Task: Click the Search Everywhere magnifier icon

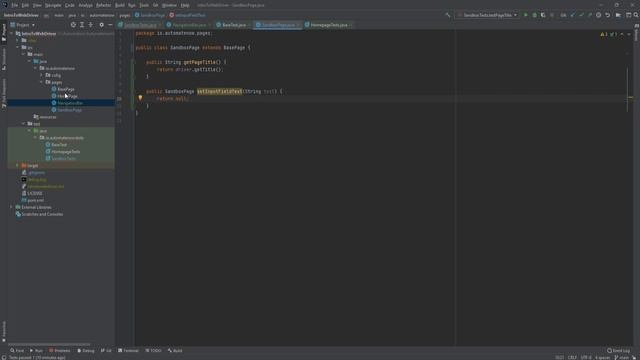Action: tap(636, 15)
